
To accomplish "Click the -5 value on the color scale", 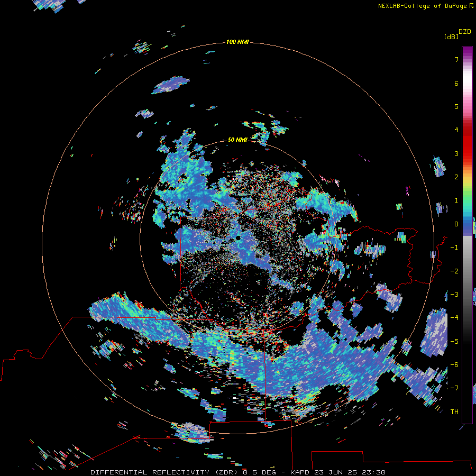I will click(x=454, y=342).
